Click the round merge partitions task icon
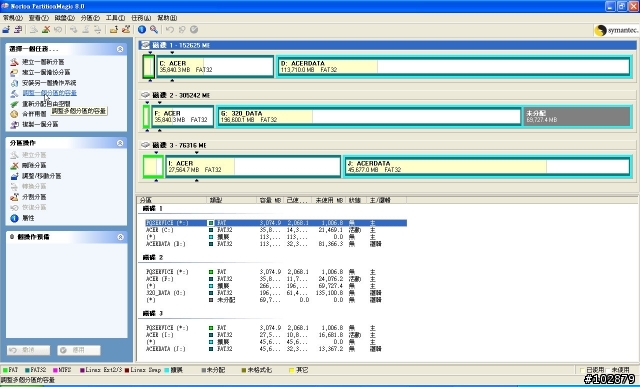640x387 pixels. (x=14, y=114)
